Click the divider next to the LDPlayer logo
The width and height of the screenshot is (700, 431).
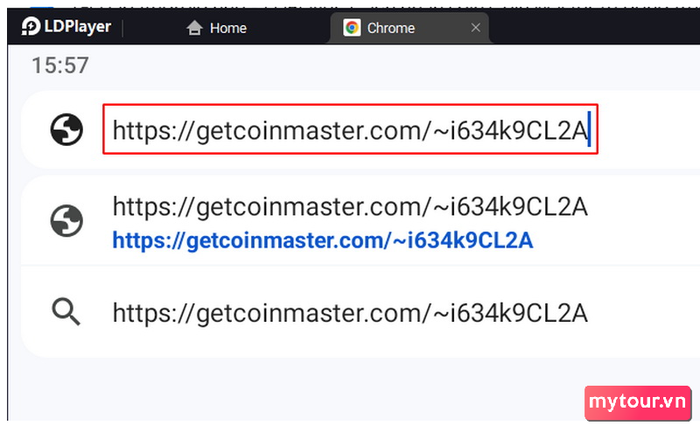(123, 28)
